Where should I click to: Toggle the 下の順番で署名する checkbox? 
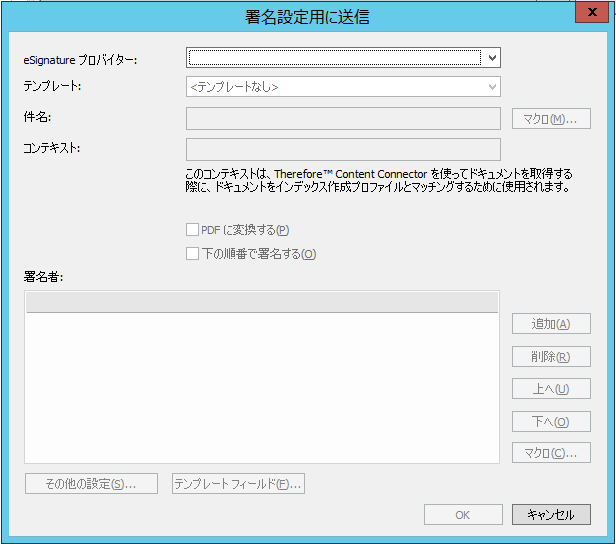(192, 254)
